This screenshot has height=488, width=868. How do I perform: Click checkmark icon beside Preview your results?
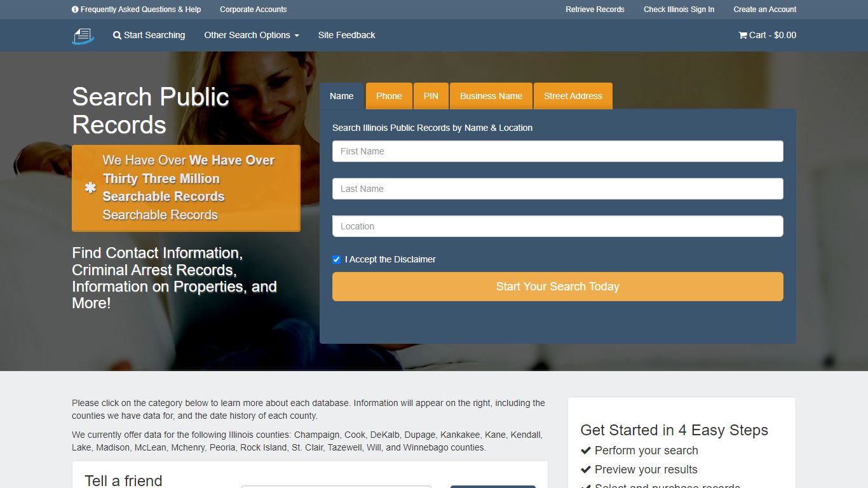[586, 470]
